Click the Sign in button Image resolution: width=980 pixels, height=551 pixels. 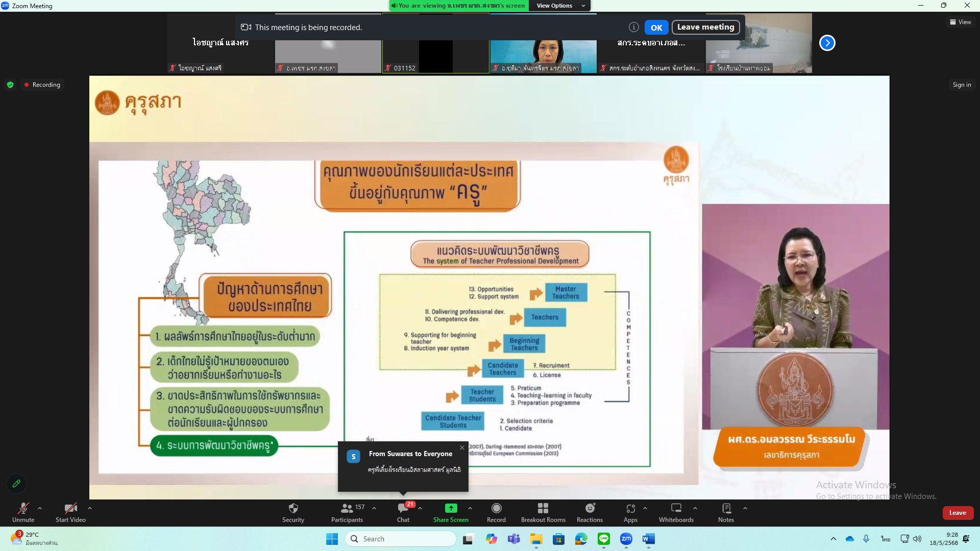tap(962, 85)
